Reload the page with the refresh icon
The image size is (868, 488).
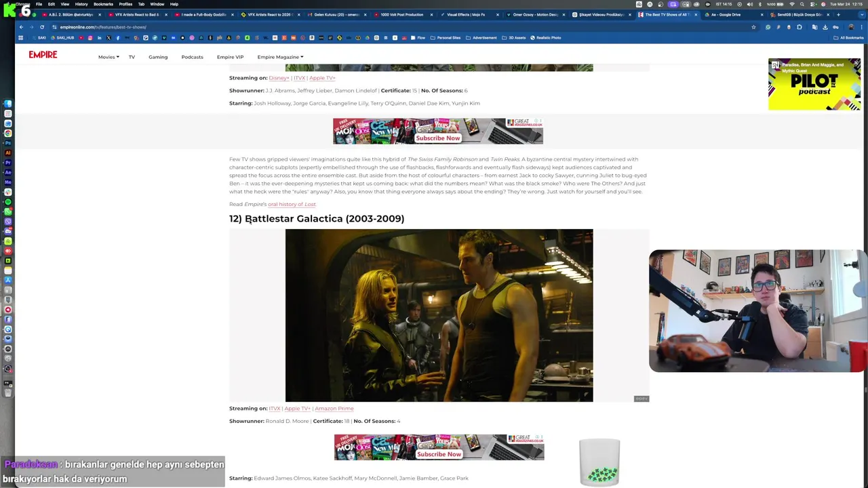pos(42,27)
